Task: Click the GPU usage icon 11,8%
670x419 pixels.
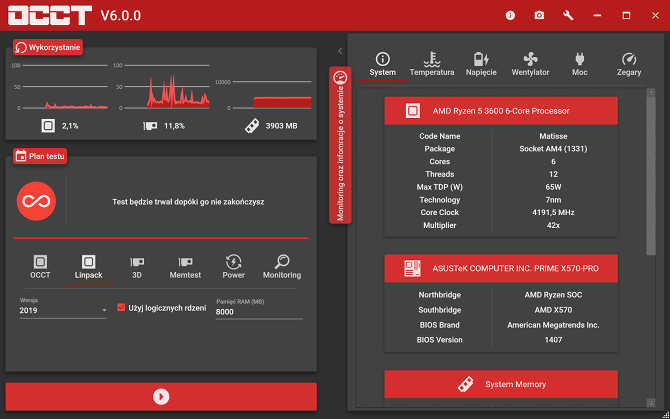Action: [150, 126]
